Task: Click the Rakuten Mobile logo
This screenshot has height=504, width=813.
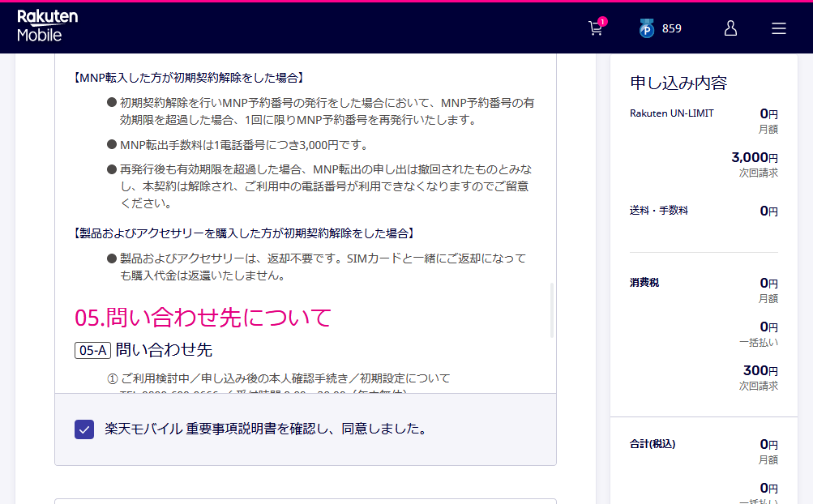Action: pyautogui.click(x=47, y=25)
